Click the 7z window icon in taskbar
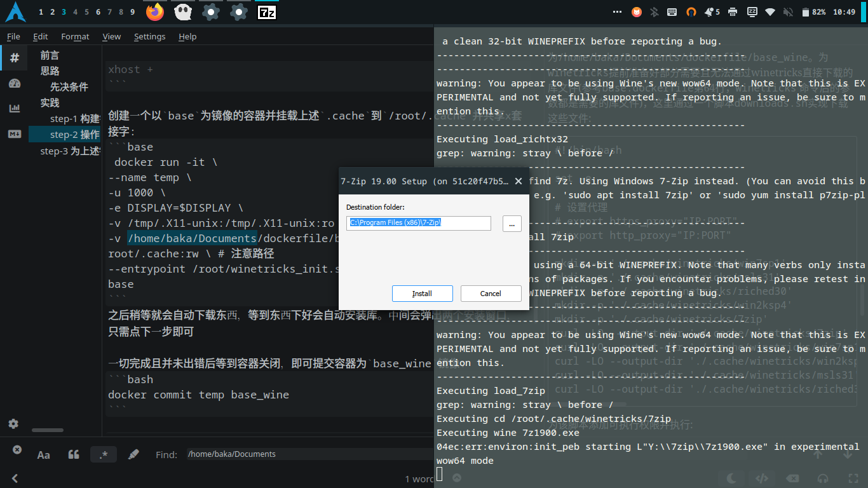 266,11
